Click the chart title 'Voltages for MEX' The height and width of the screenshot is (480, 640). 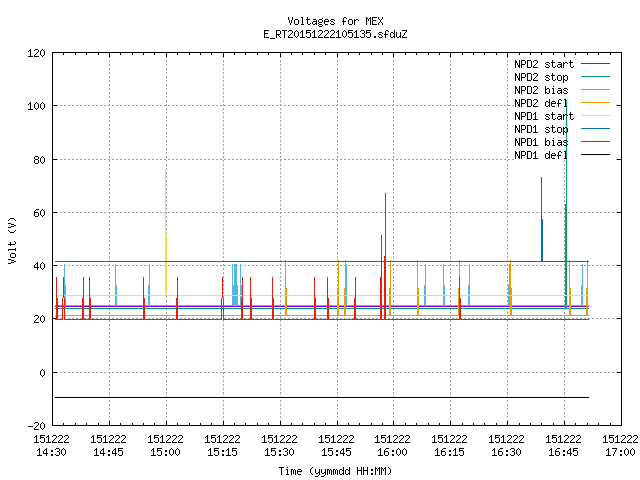(x=335, y=21)
